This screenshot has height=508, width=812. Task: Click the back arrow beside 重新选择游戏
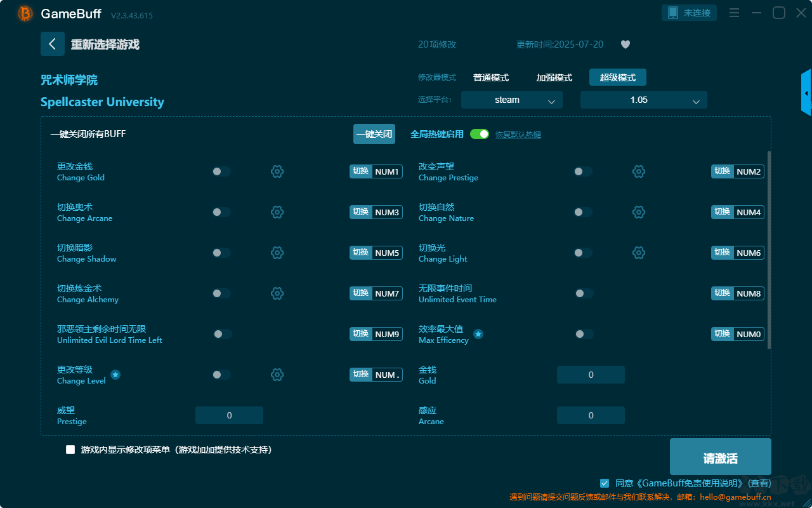52,44
